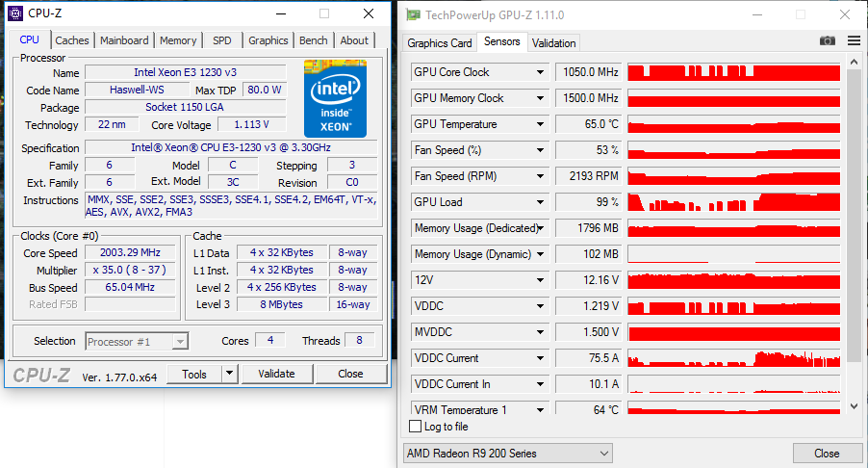Click the Validate button in CPU-Z
This screenshot has height=468, width=868.
[x=276, y=374]
